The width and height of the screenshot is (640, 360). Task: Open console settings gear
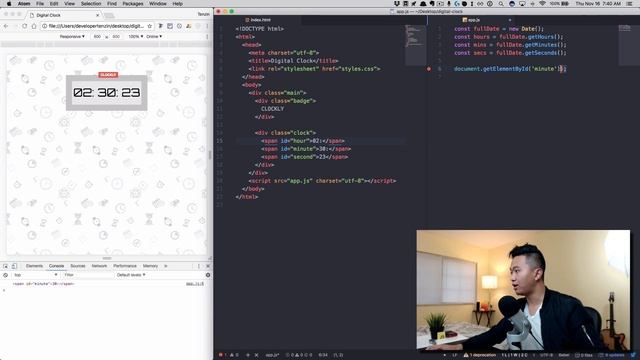208,275
